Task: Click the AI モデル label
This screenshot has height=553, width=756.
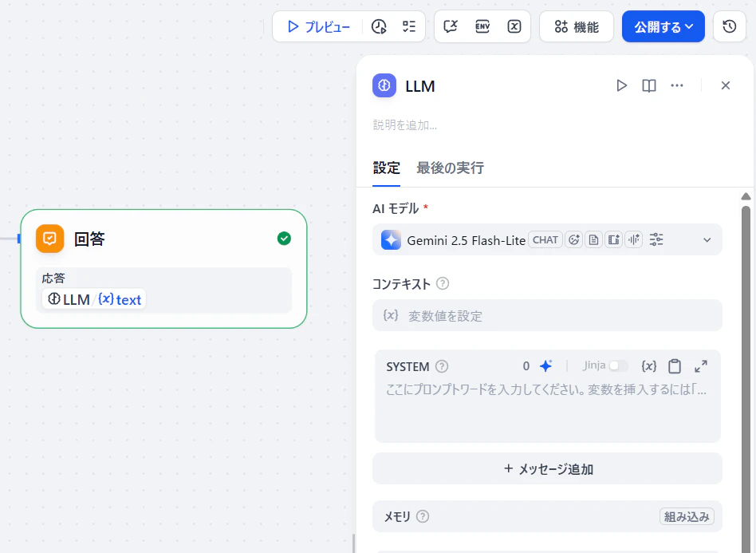Action: tap(396, 208)
